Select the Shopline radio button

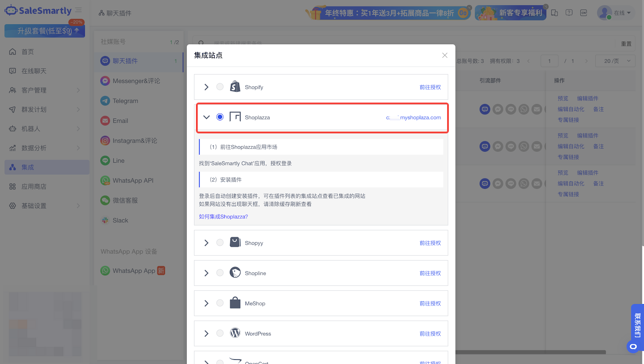coord(220,273)
